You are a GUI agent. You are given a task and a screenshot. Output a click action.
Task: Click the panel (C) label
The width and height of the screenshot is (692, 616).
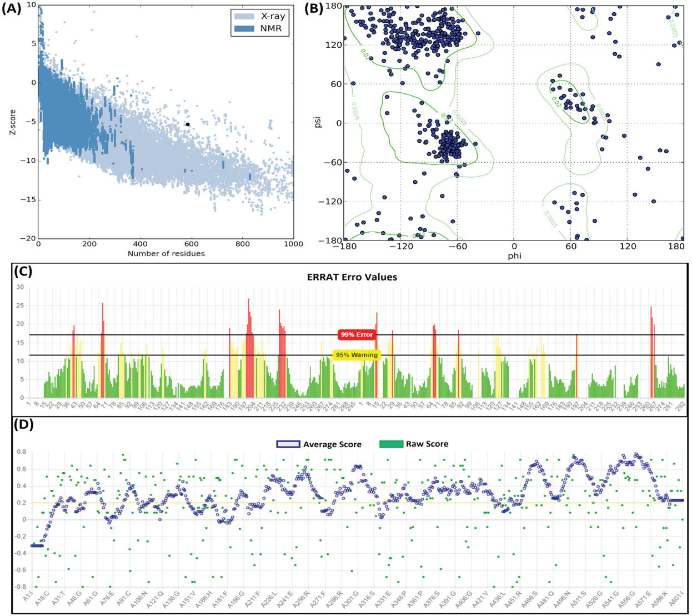(23, 272)
